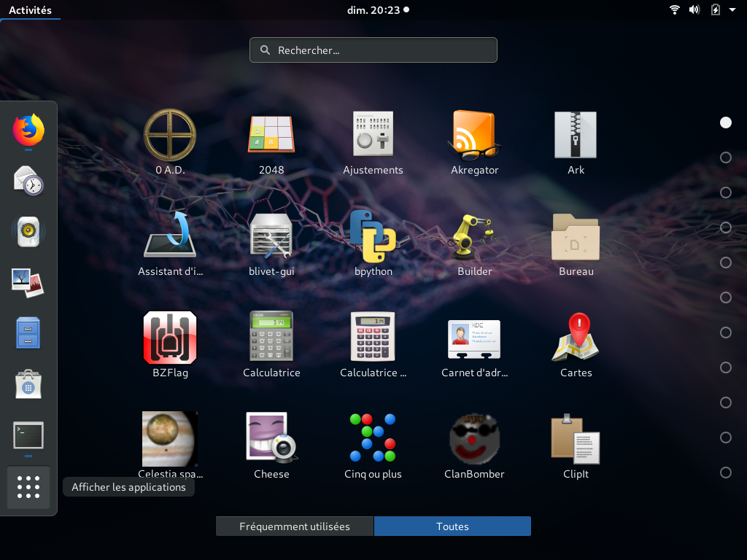
Task: Go to fourth app page dot
Action: (x=726, y=227)
